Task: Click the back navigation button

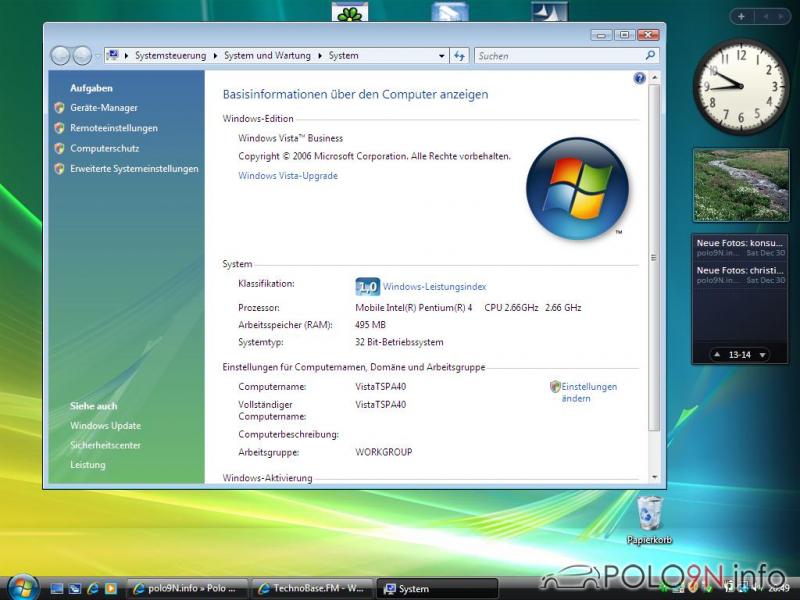Action: click(x=60, y=56)
